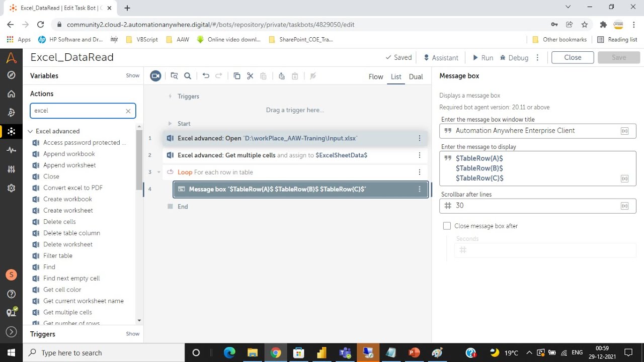Open Windows Start menu
Image resolution: width=644 pixels, height=362 pixels.
pyautogui.click(x=11, y=352)
